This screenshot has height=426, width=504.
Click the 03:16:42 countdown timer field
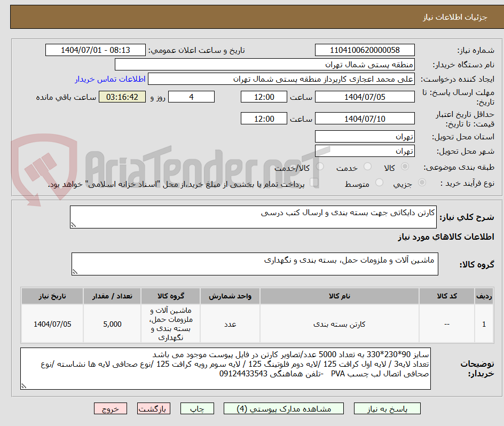(x=122, y=97)
